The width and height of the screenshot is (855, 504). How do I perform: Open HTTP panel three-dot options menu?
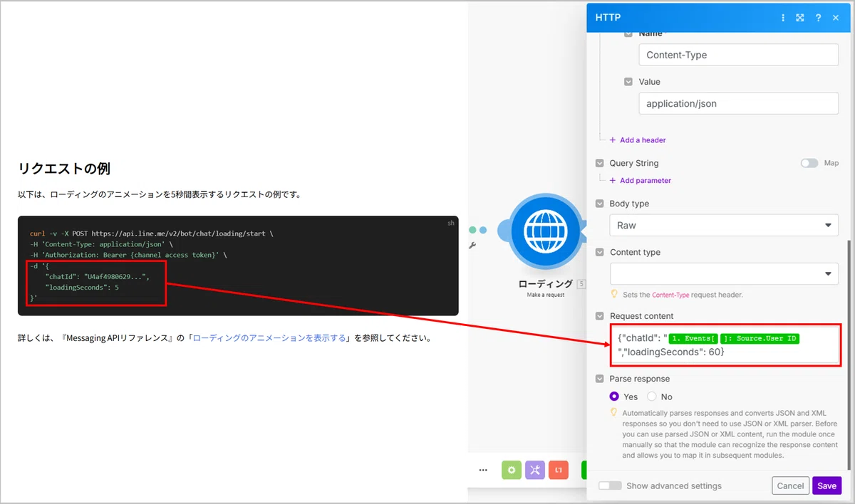tap(783, 18)
